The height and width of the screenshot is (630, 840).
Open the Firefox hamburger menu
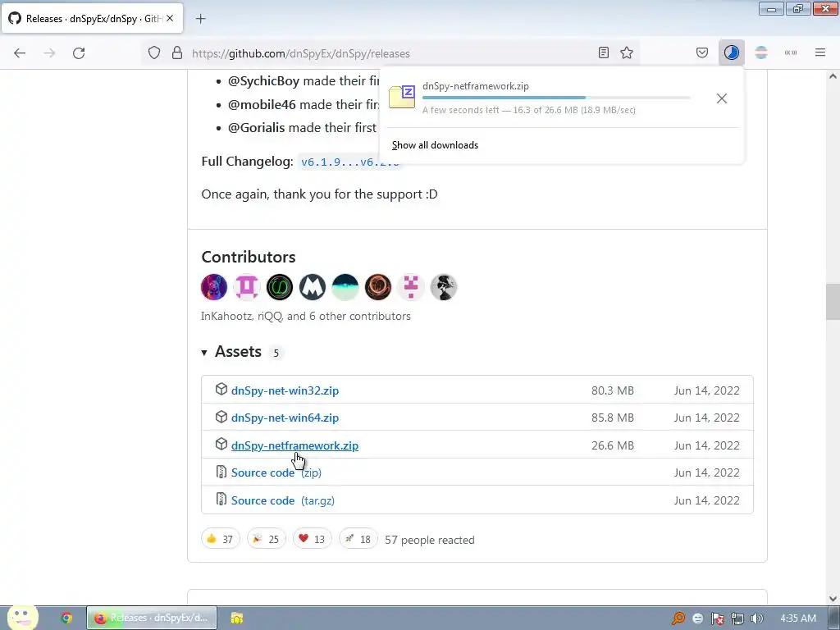point(820,52)
